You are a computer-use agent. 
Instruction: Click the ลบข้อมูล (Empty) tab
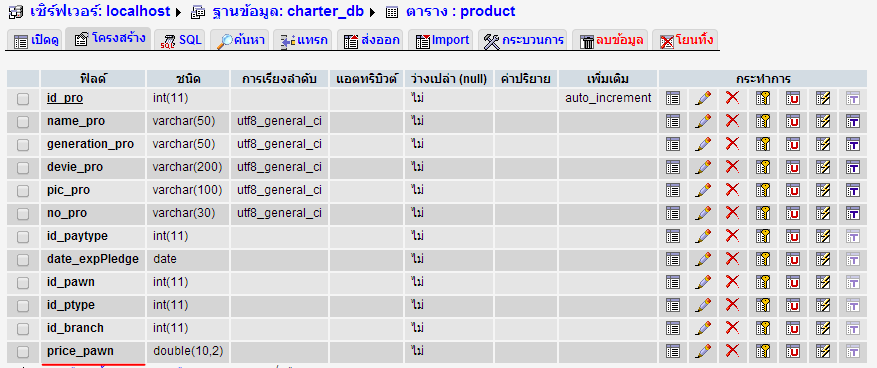611,40
